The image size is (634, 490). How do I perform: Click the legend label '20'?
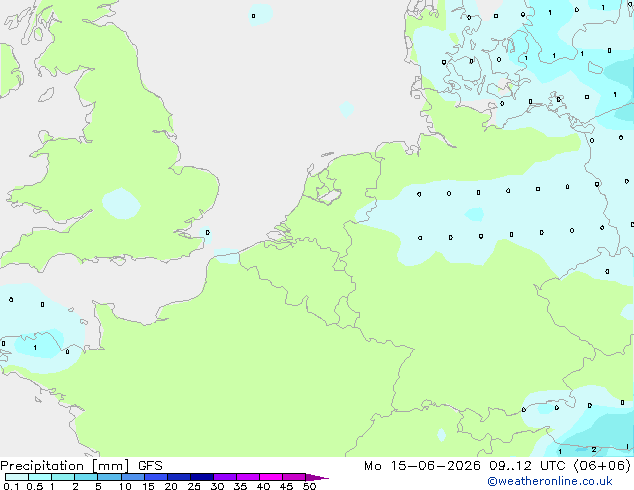171,486
